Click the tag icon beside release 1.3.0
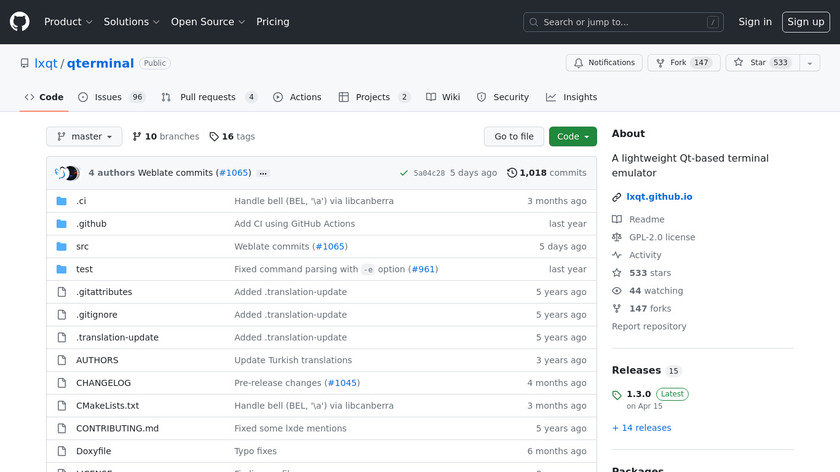The width and height of the screenshot is (840, 472). tap(618, 395)
